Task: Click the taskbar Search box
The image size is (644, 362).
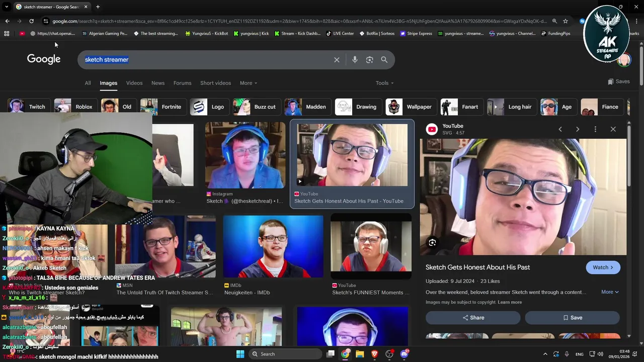Action: click(x=286, y=354)
